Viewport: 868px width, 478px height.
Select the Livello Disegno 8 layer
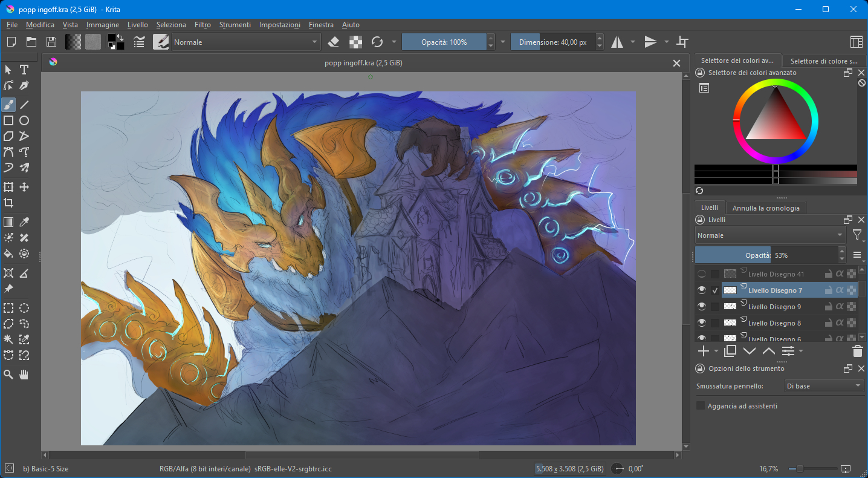coord(774,323)
